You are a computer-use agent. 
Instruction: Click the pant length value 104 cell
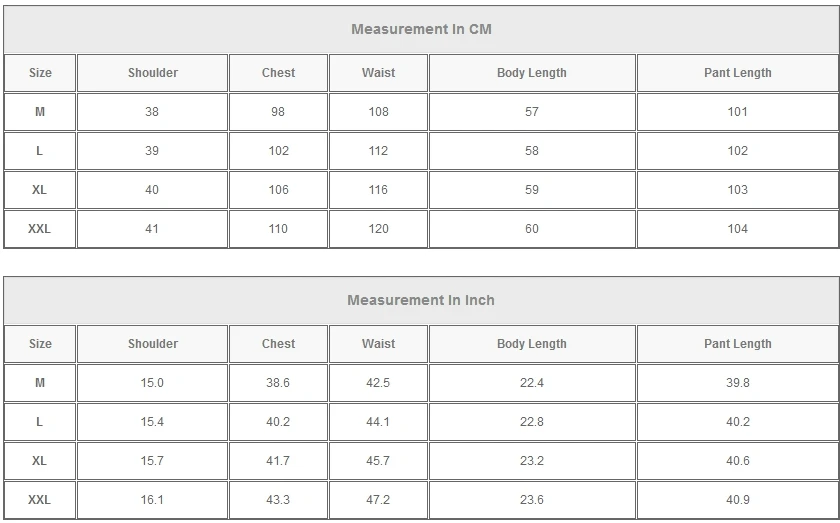(x=738, y=229)
